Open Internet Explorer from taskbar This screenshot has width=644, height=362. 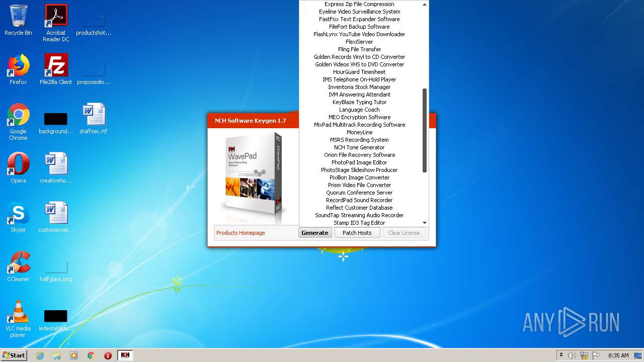tap(40, 355)
